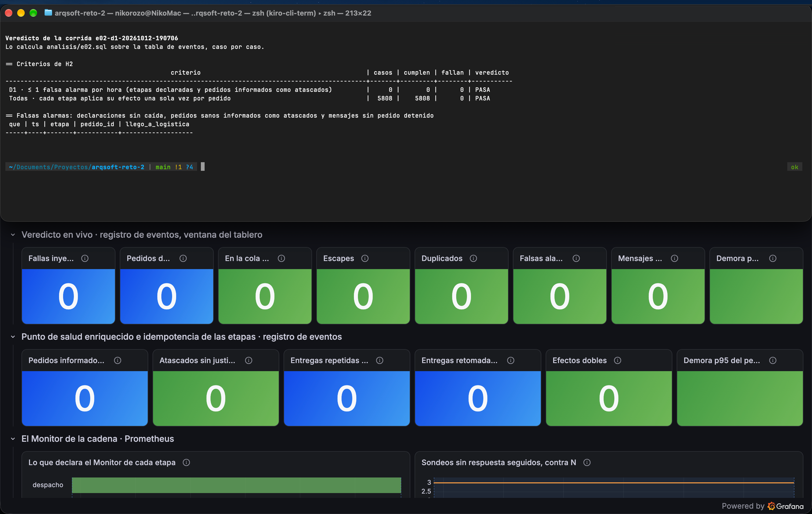This screenshot has width=812, height=514.
Task: Click the Efectos dobles panel title
Action: click(x=579, y=361)
